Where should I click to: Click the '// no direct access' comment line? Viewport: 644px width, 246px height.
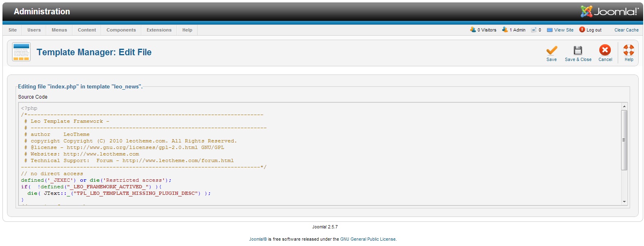(x=52, y=174)
